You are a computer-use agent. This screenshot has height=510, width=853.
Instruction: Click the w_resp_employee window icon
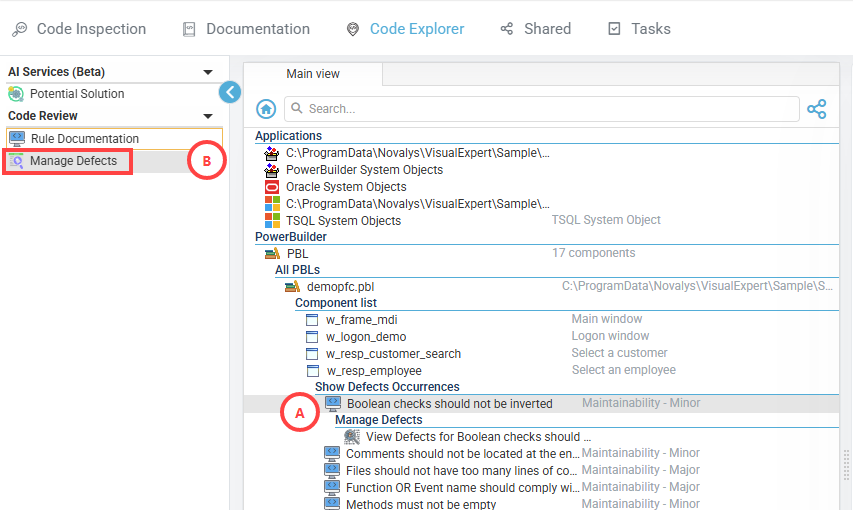tap(313, 371)
